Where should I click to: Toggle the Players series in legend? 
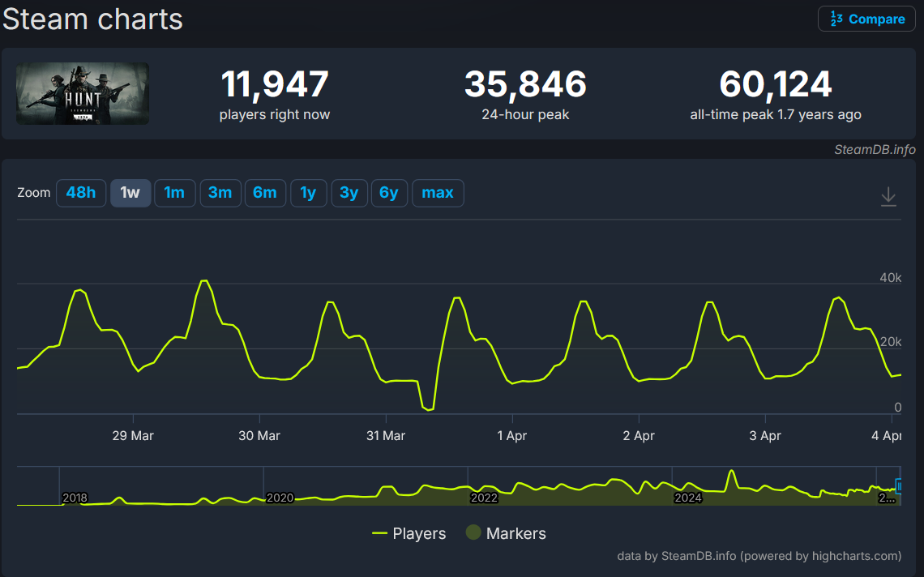(x=409, y=533)
